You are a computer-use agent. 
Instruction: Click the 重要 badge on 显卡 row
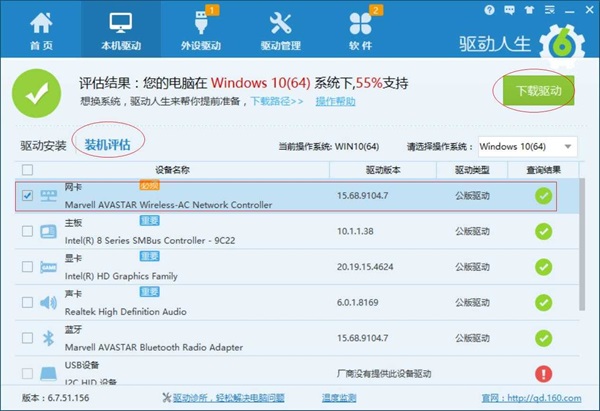[149, 256]
